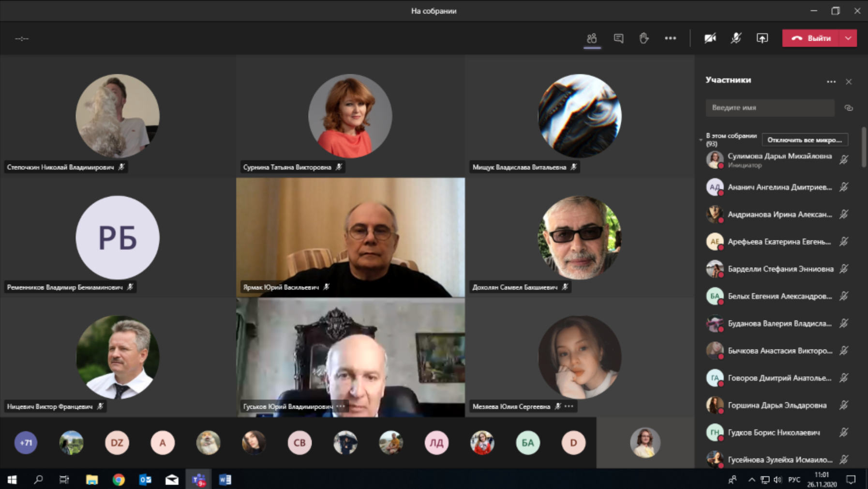Click the 'Введите имя' search field

pyautogui.click(x=770, y=108)
